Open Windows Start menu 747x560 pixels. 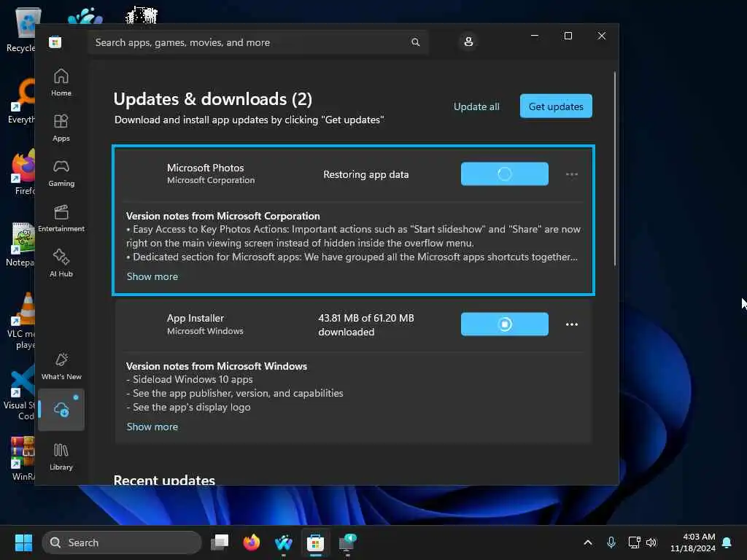[23, 542]
